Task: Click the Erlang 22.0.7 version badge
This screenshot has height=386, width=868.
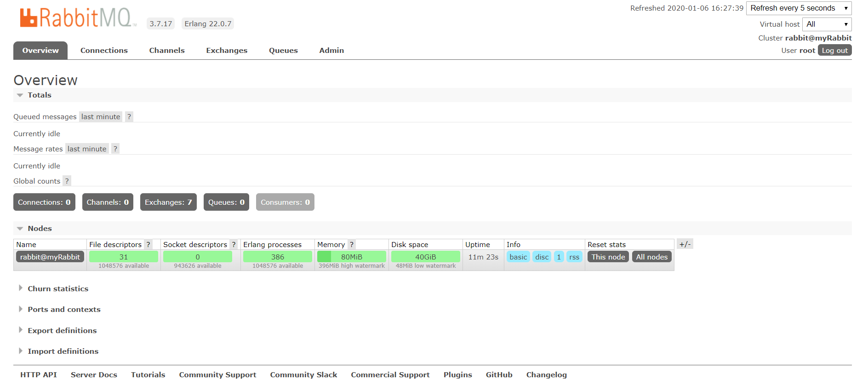Action: [x=208, y=24]
